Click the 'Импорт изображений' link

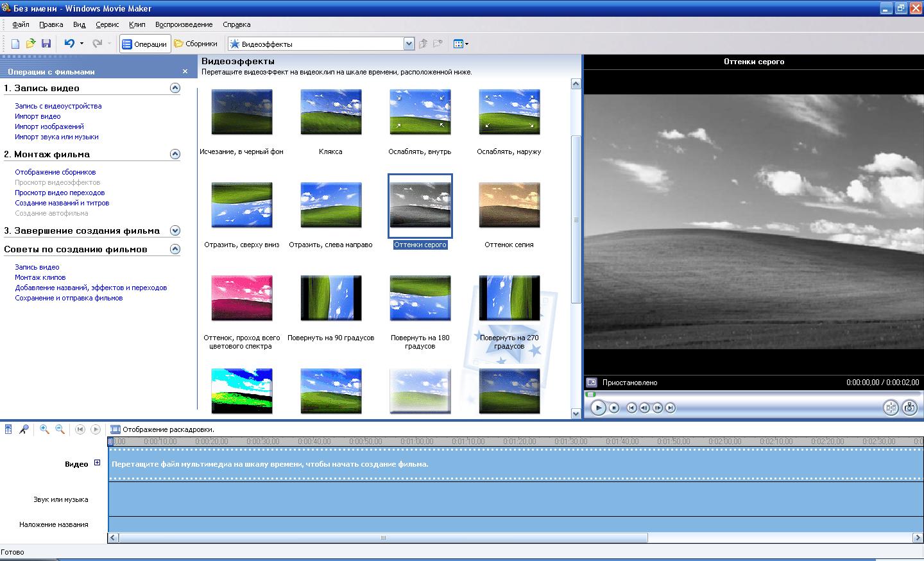pos(49,126)
